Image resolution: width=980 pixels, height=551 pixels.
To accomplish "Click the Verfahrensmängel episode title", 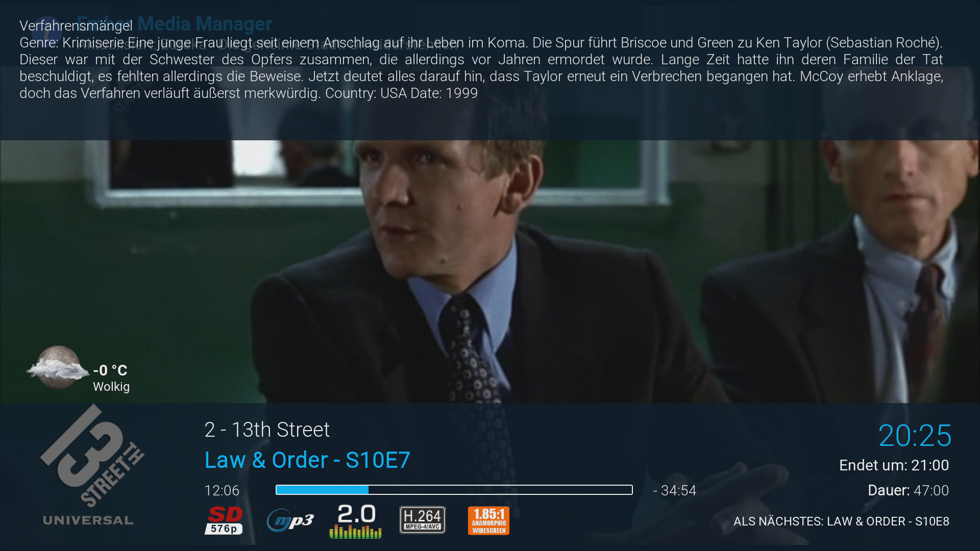I will coord(76,26).
